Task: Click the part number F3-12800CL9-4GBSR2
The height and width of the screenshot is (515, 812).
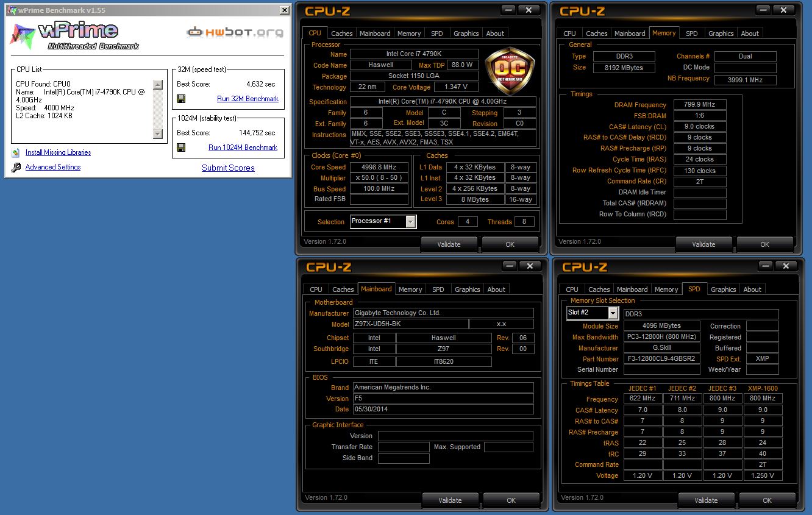Action: click(x=661, y=359)
